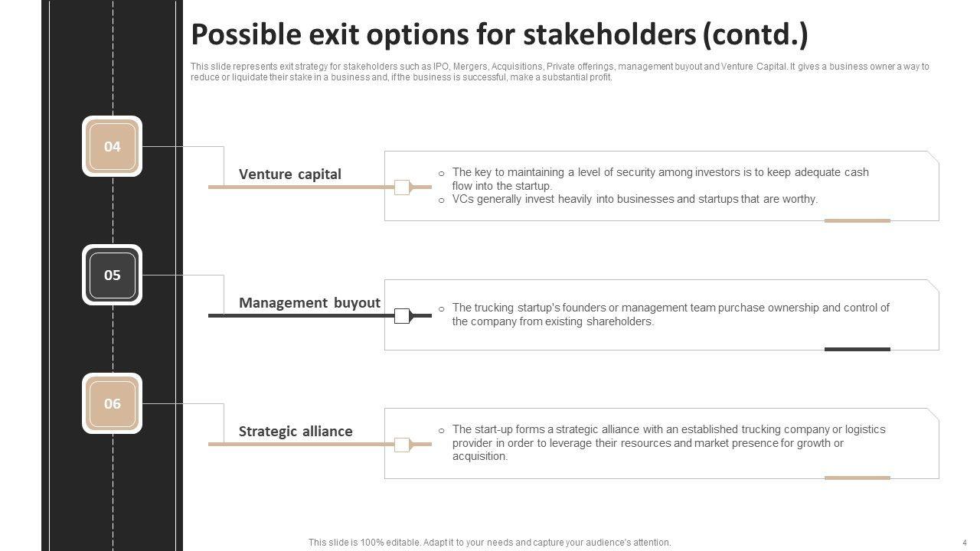Click the square connector marker beside Strategic alliance
This screenshot has height=551, width=980.
pos(402,444)
